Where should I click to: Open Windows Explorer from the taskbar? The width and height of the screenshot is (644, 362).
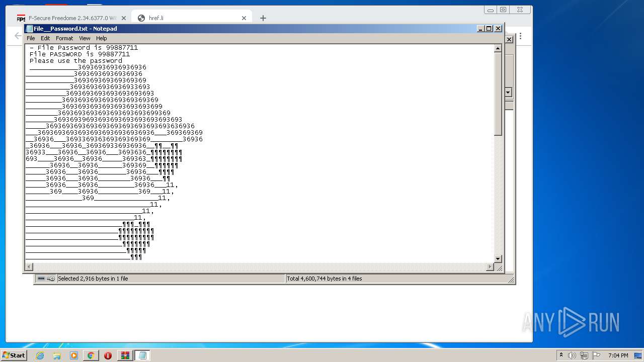(x=57, y=355)
